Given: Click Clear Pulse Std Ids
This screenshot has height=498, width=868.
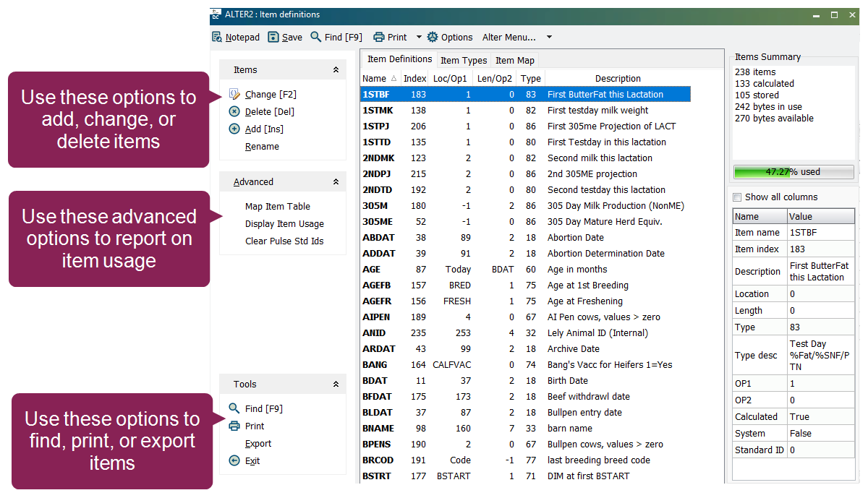Looking at the screenshot, I should click(x=284, y=241).
